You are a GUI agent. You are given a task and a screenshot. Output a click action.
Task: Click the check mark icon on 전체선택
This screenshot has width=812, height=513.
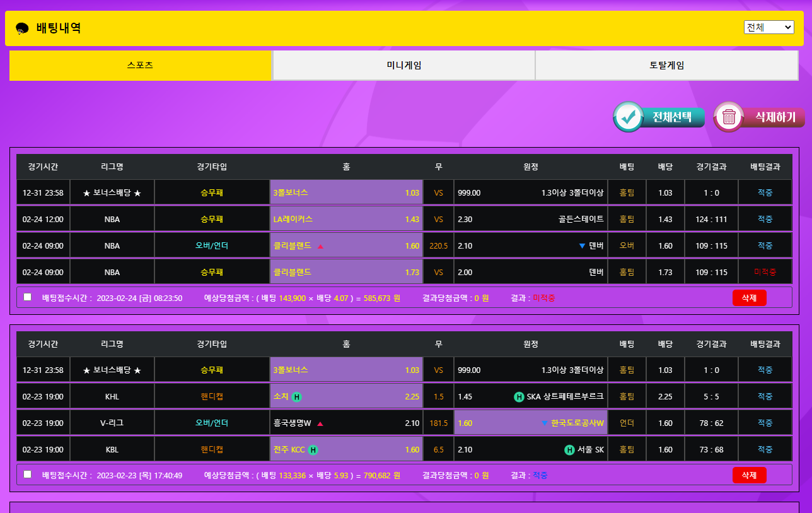pos(628,117)
